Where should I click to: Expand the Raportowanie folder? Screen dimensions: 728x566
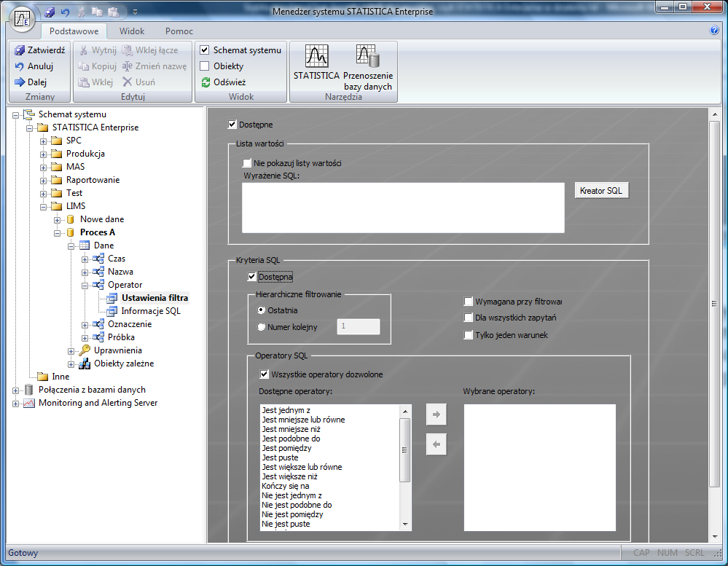coord(43,181)
